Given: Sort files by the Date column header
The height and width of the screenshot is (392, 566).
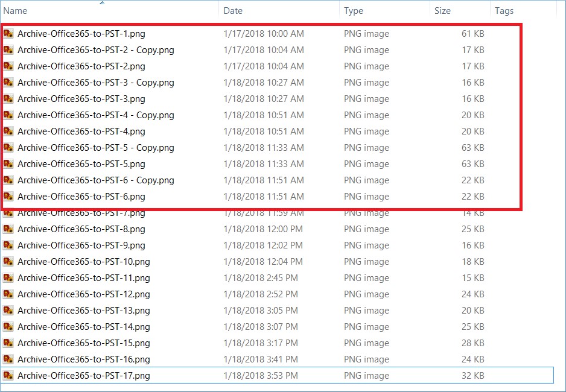Looking at the screenshot, I should coord(233,10).
